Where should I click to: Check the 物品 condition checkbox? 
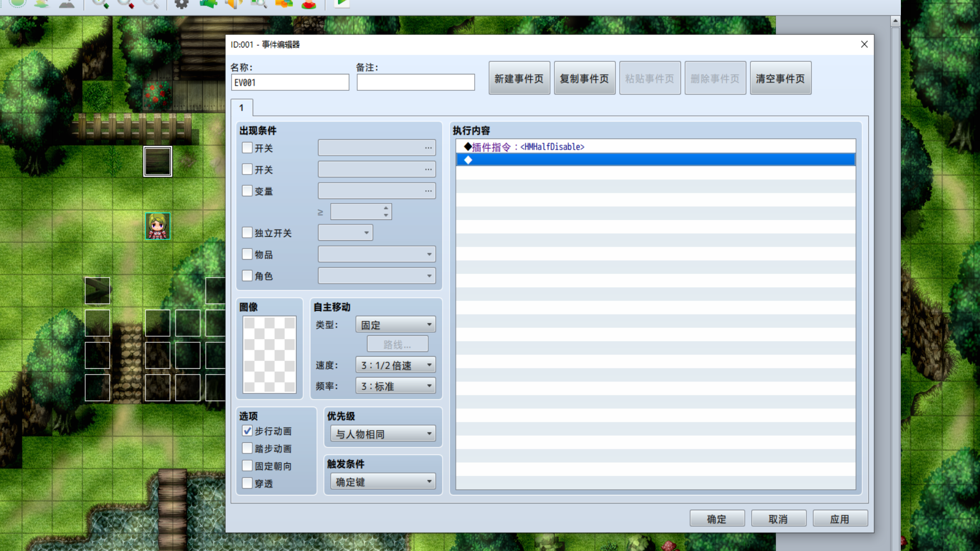[x=247, y=254]
